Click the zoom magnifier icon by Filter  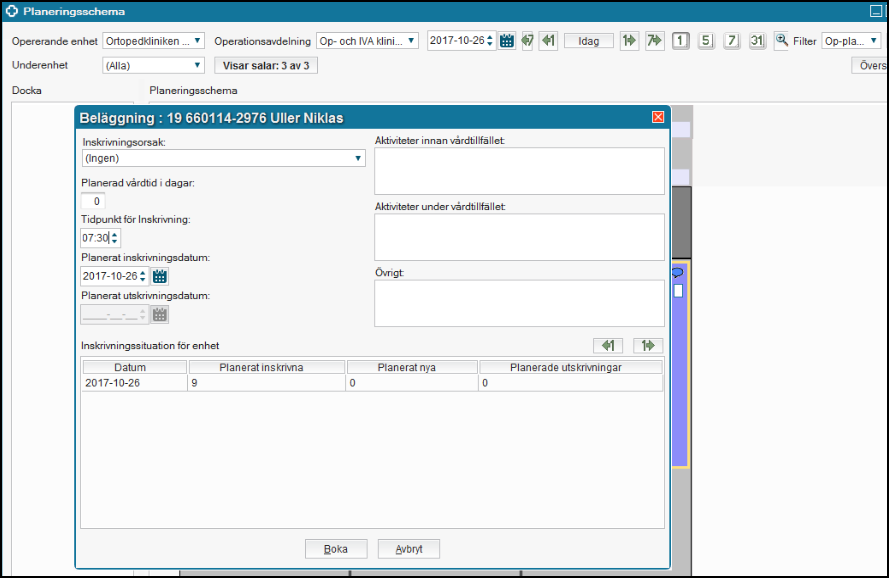(x=781, y=41)
